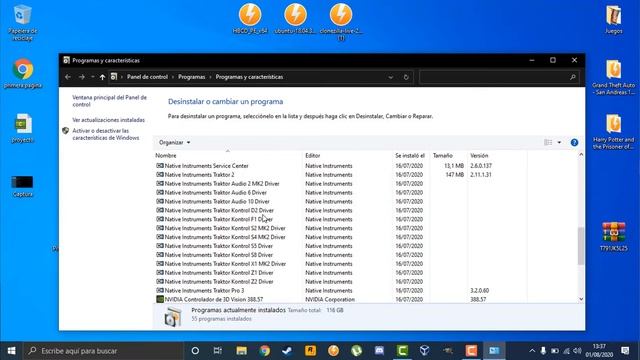The width and height of the screenshot is (640, 360).
Task: Select proyecto file on desktop
Action: point(23,128)
